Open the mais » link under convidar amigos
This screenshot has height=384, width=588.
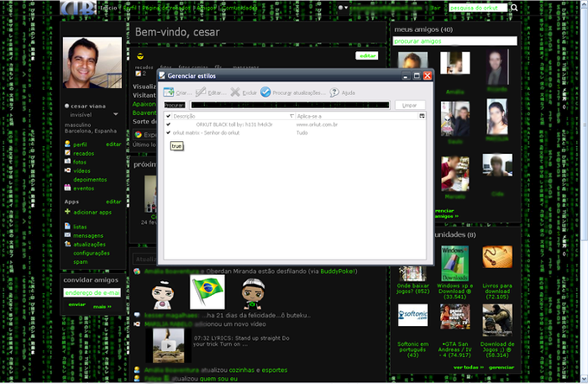point(102,306)
